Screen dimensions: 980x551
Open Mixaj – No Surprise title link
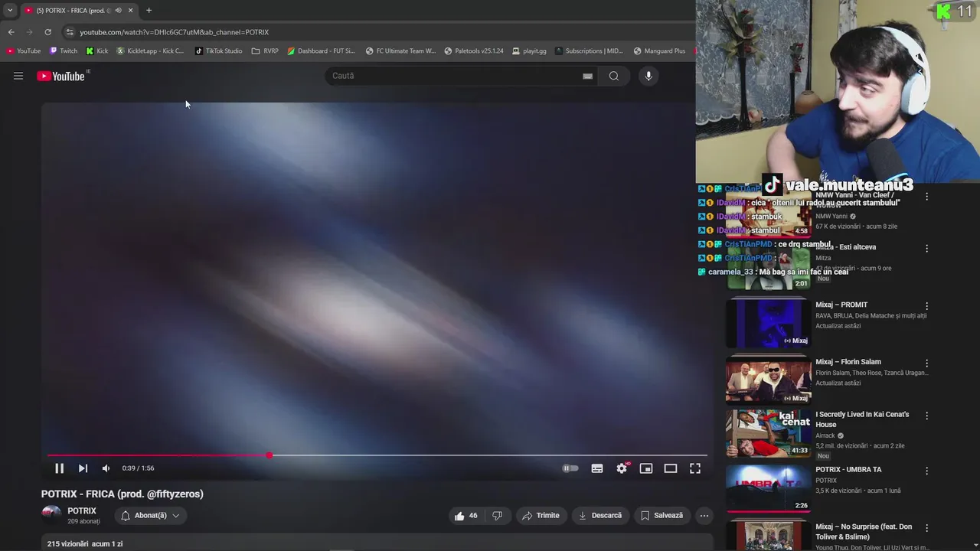pos(864,532)
